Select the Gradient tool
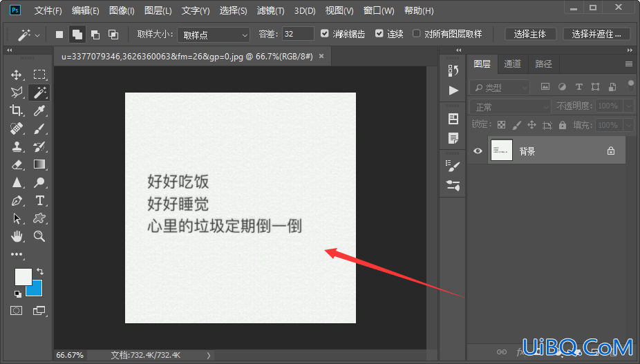640x364 pixels. click(x=39, y=164)
